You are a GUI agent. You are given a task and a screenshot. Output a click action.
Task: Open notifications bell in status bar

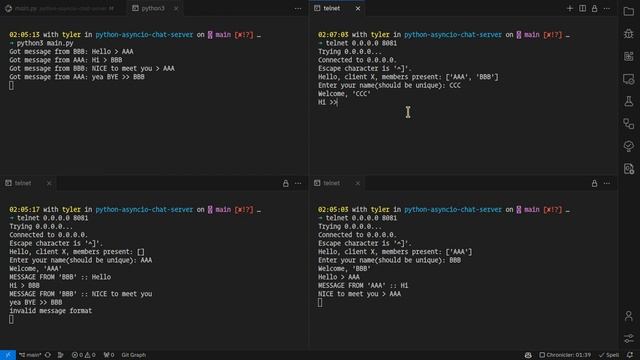pos(630,355)
